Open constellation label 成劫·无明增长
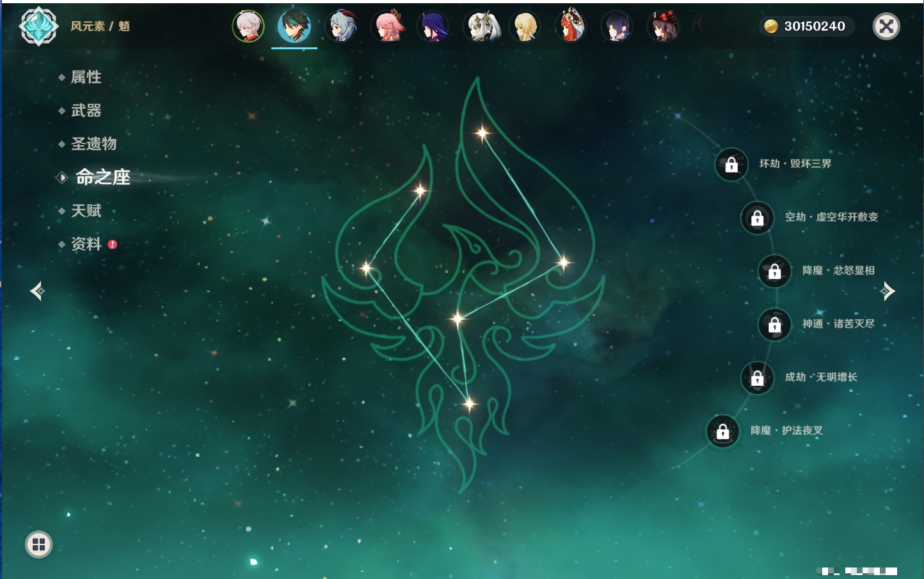 click(821, 377)
